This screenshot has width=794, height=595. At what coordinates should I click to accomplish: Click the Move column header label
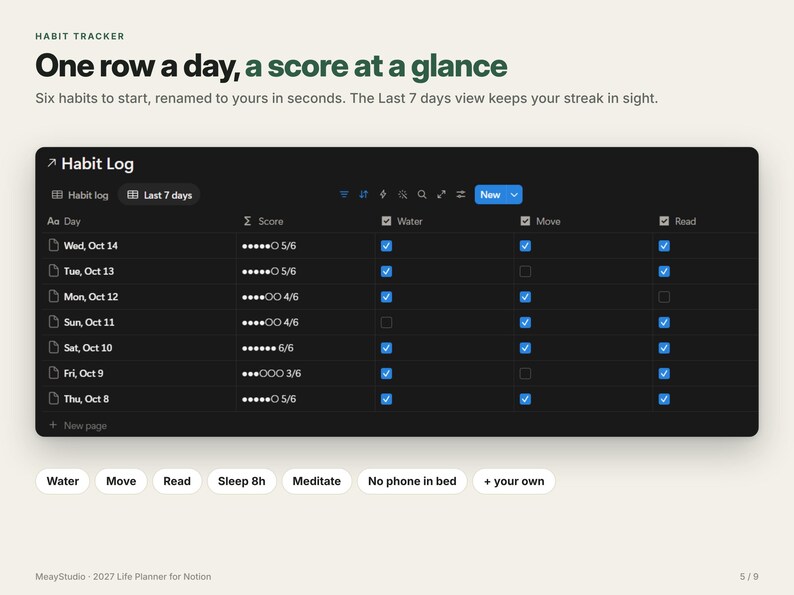tap(548, 221)
